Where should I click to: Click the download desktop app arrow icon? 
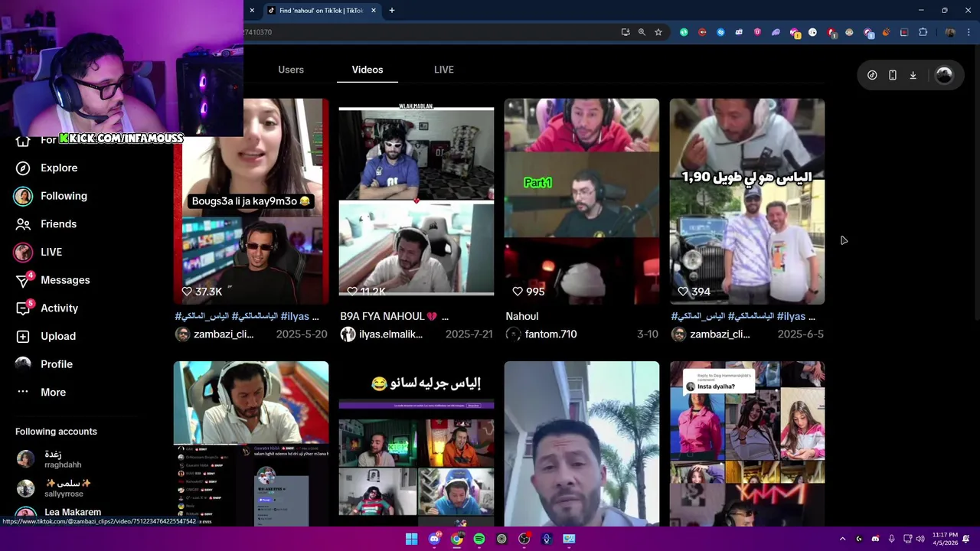coord(913,75)
